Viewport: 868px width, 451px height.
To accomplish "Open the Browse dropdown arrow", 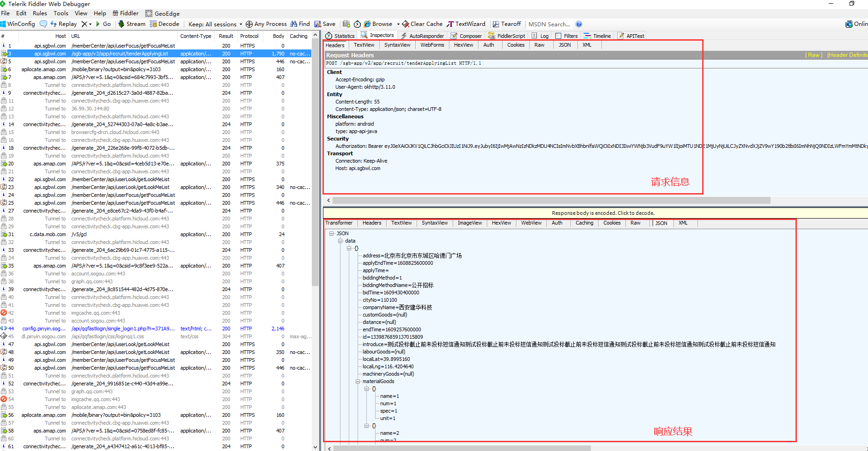I will click(x=398, y=24).
